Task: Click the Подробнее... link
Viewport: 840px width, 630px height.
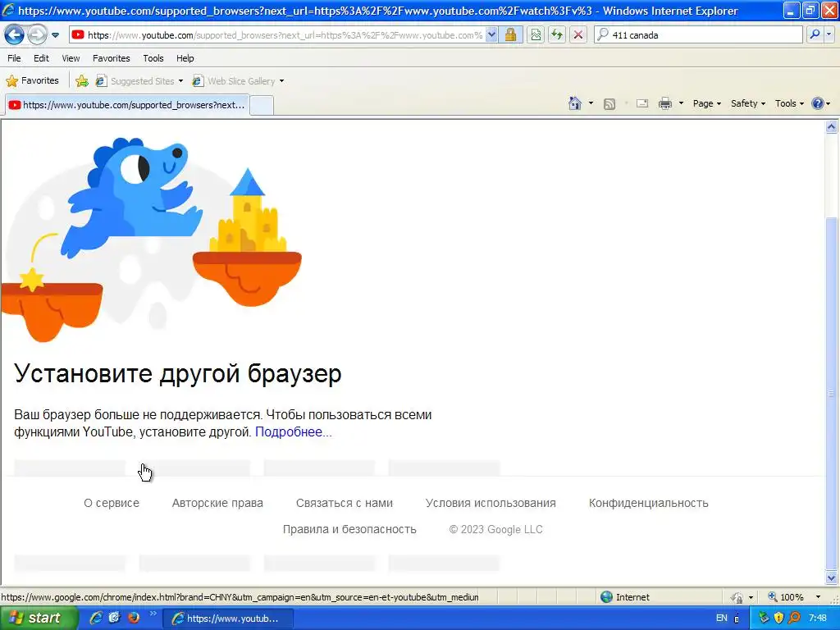Action: (x=294, y=431)
